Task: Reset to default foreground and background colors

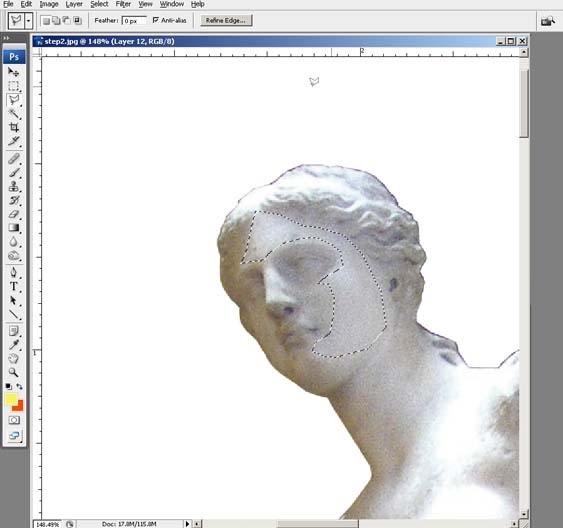Action: point(8,387)
